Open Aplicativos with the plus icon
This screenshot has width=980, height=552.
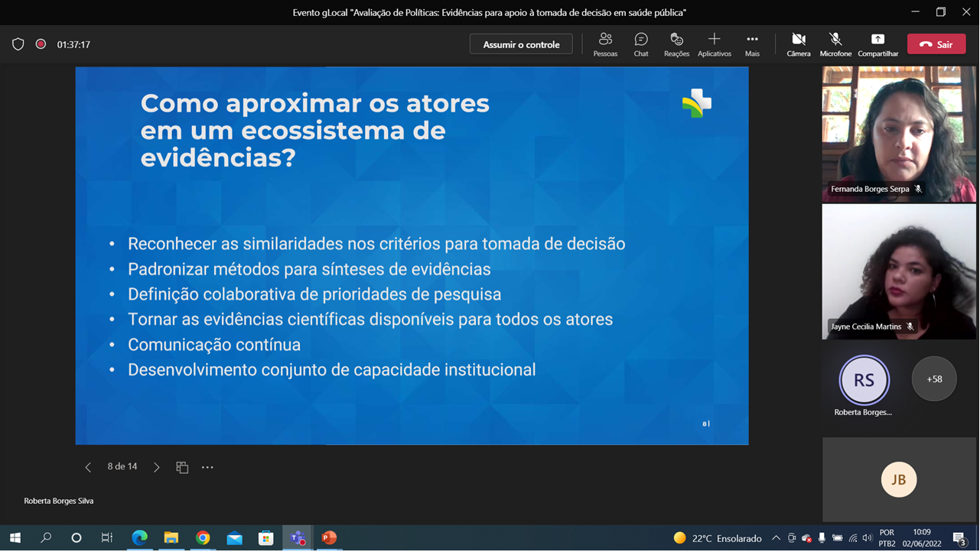714,44
